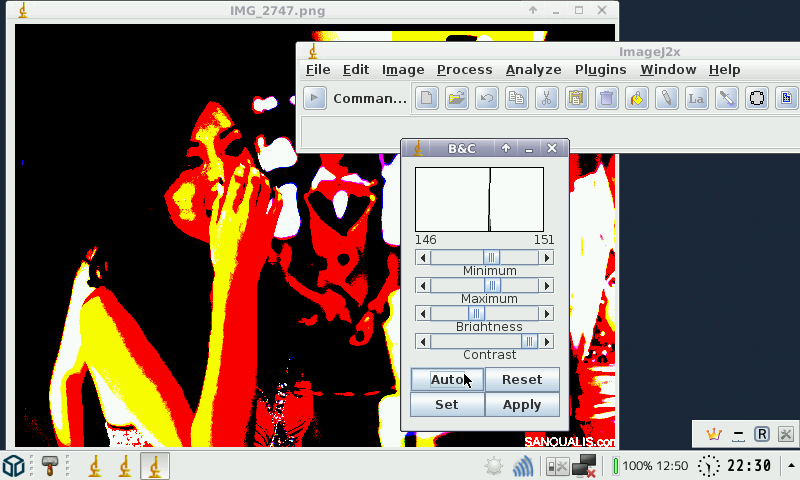Select the paint bucket Fill tool
This screenshot has width=800, height=480.
pyautogui.click(x=637, y=98)
